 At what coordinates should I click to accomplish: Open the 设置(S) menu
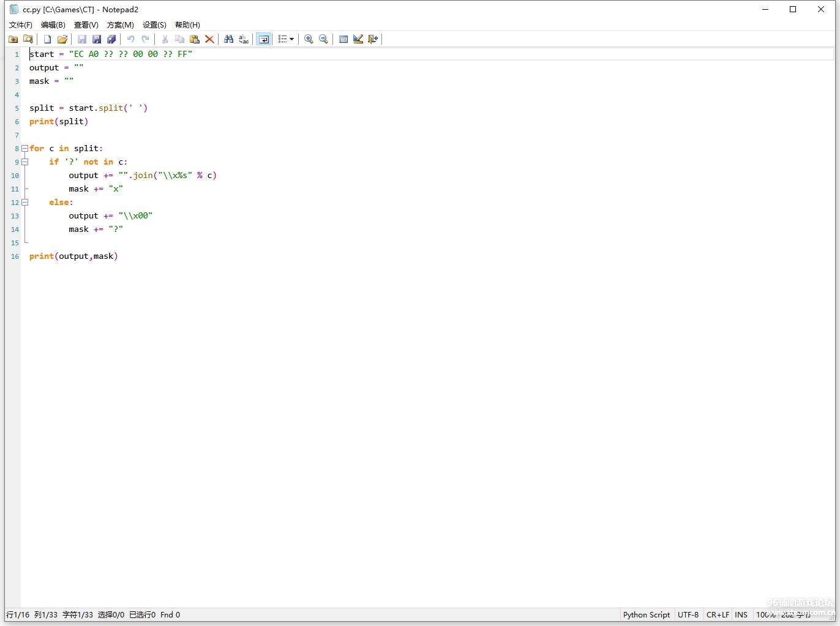pyautogui.click(x=154, y=24)
